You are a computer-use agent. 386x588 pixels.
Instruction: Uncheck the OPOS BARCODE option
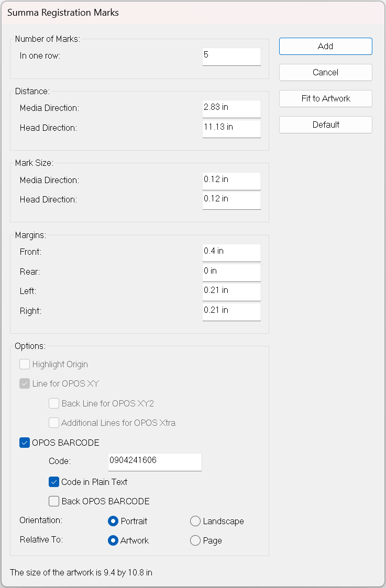point(25,443)
